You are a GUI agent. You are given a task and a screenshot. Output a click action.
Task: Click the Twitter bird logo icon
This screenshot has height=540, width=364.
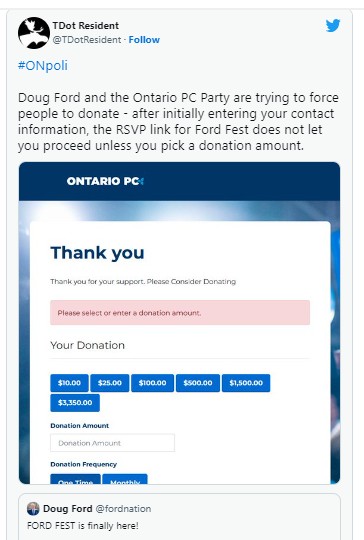coord(333,25)
